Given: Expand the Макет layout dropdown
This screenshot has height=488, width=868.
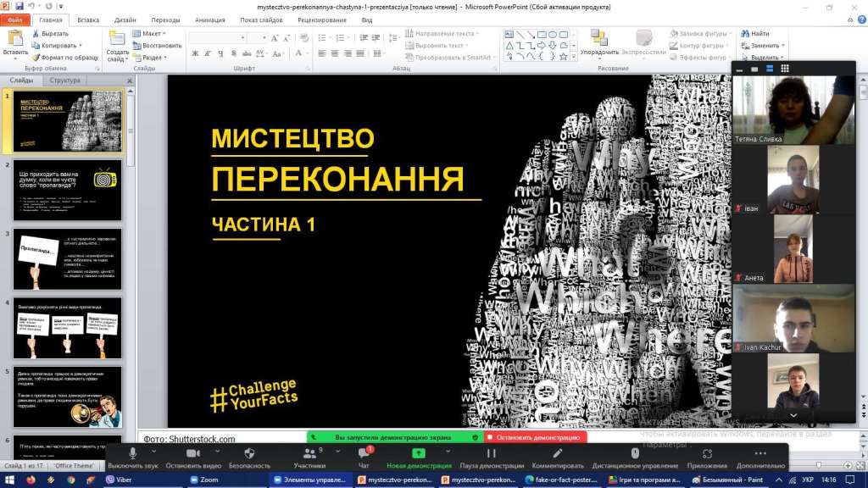Looking at the screenshot, I should pyautogui.click(x=149, y=34).
